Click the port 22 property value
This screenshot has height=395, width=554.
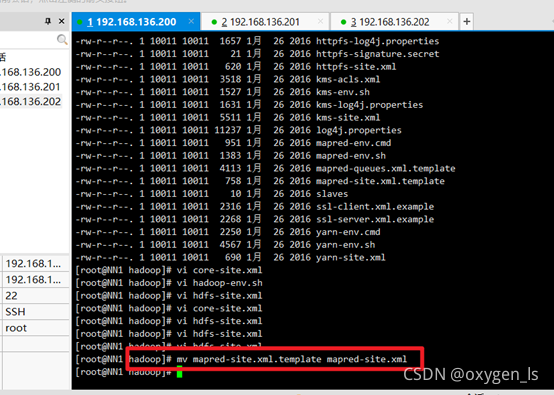(x=36, y=296)
